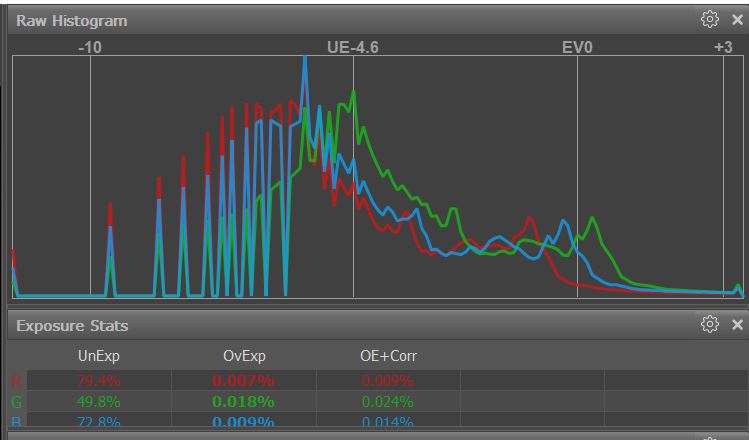Click the red 0.007% overexposure value
Viewport: 749px width, 440px height.
pyautogui.click(x=243, y=381)
